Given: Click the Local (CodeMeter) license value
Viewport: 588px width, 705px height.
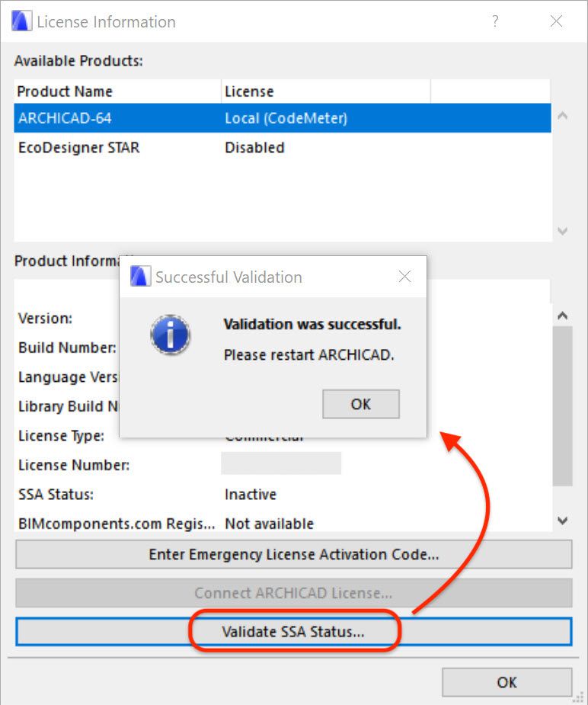Looking at the screenshot, I should coord(286,118).
